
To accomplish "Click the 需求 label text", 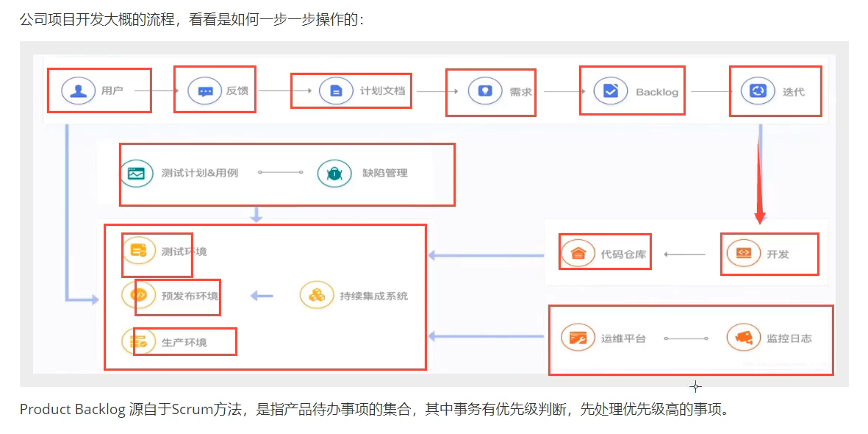I will (x=521, y=91).
